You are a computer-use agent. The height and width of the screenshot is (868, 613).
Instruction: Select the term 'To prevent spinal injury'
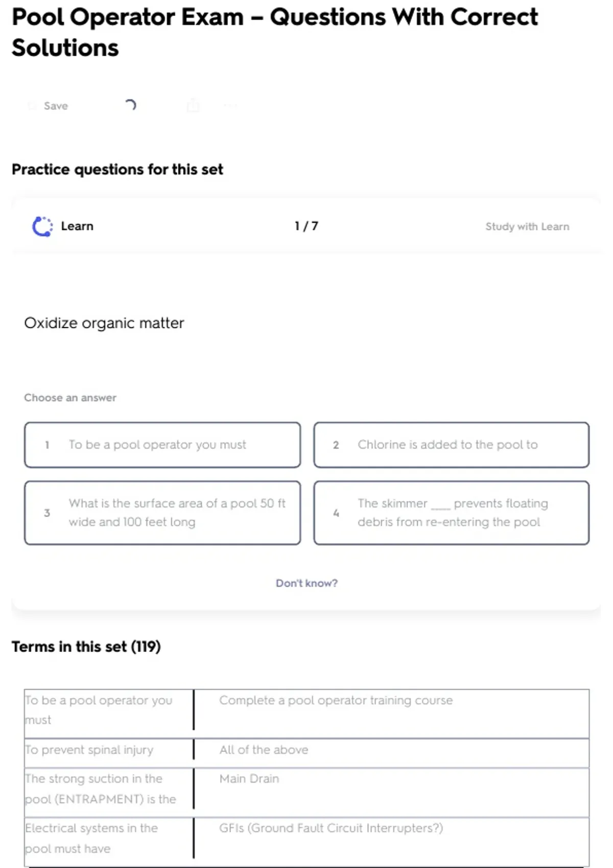[89, 750]
